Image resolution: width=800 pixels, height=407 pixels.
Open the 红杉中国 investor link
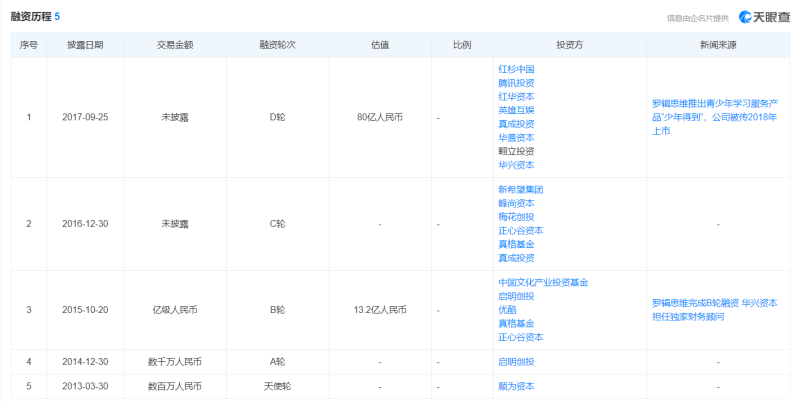[516, 69]
